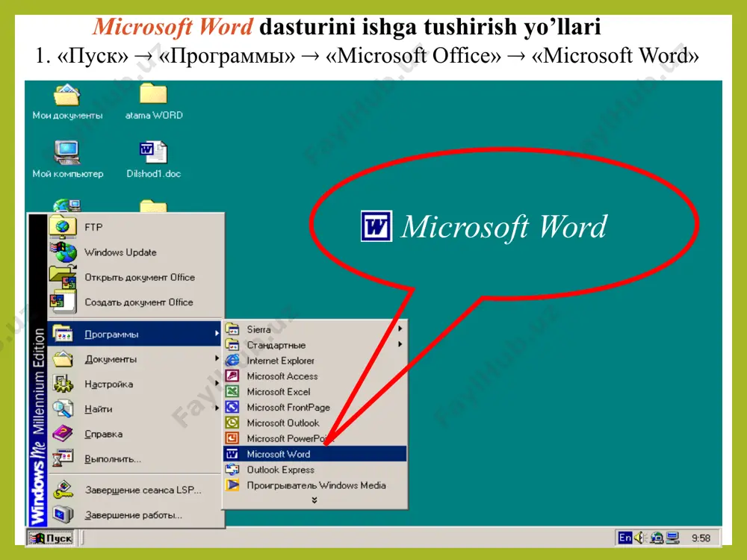The height and width of the screenshot is (560, 747).
Task: Click the Outlook Express entry label
Action: 281,470
